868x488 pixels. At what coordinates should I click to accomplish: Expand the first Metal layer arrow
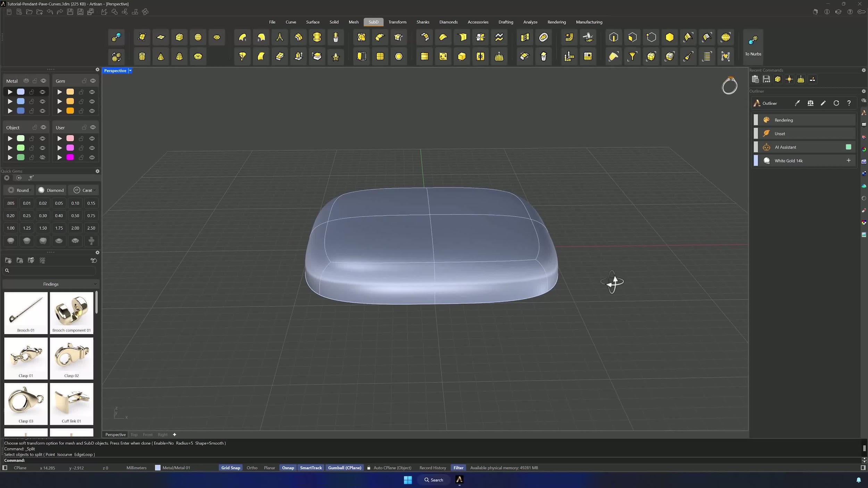pos(10,92)
